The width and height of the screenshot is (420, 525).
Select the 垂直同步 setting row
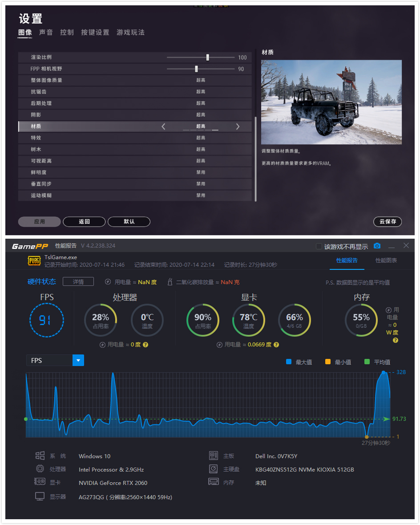(135, 184)
